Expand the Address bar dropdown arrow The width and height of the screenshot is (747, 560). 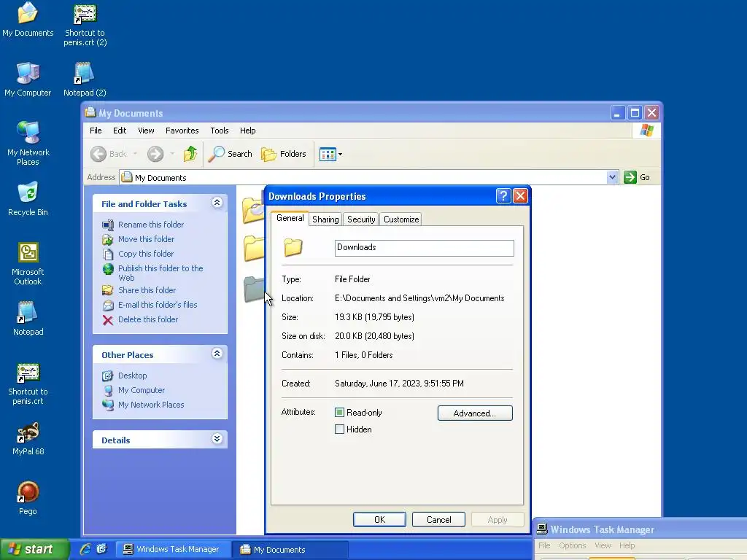[x=612, y=177]
